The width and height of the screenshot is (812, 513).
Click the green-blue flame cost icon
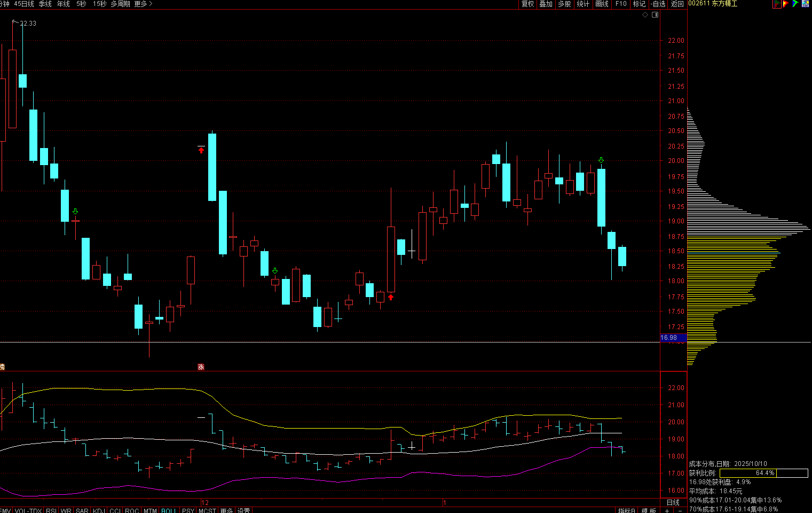tap(795, 4)
